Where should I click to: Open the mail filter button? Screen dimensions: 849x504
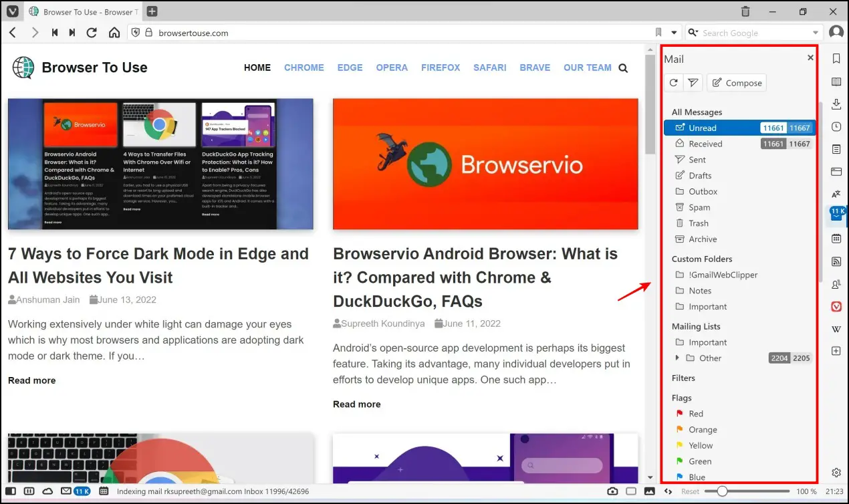pyautogui.click(x=693, y=83)
